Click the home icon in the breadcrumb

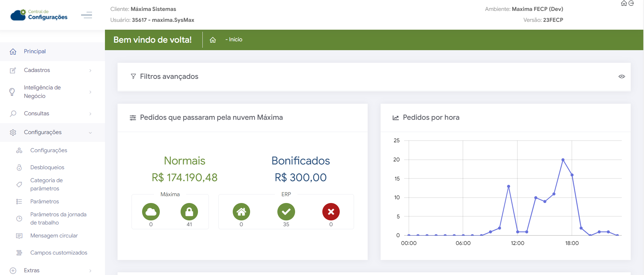click(213, 40)
